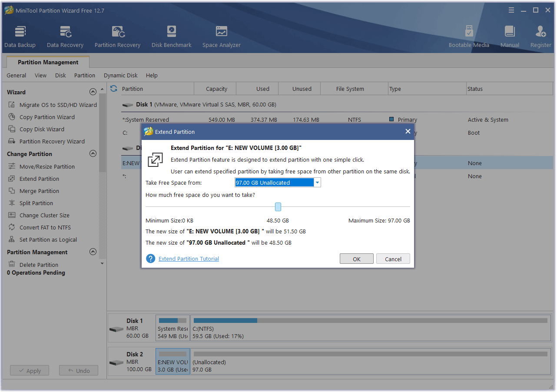557x392 pixels.
Task: Open the Partition menu
Action: coord(85,75)
